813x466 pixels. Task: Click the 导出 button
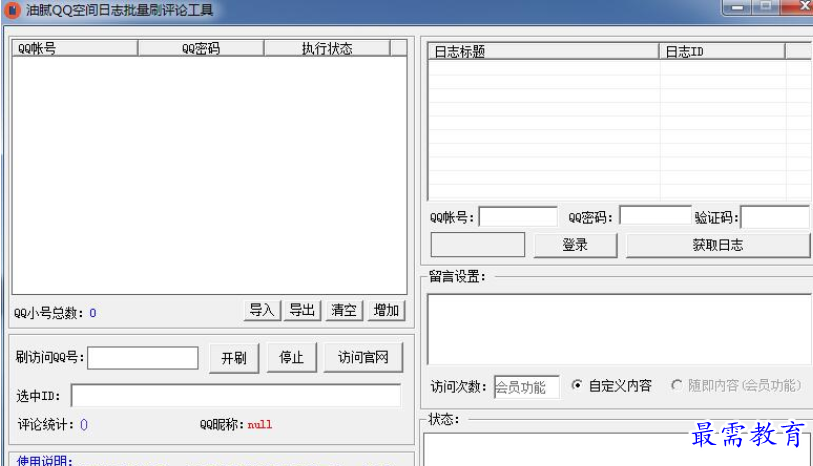coord(302,310)
